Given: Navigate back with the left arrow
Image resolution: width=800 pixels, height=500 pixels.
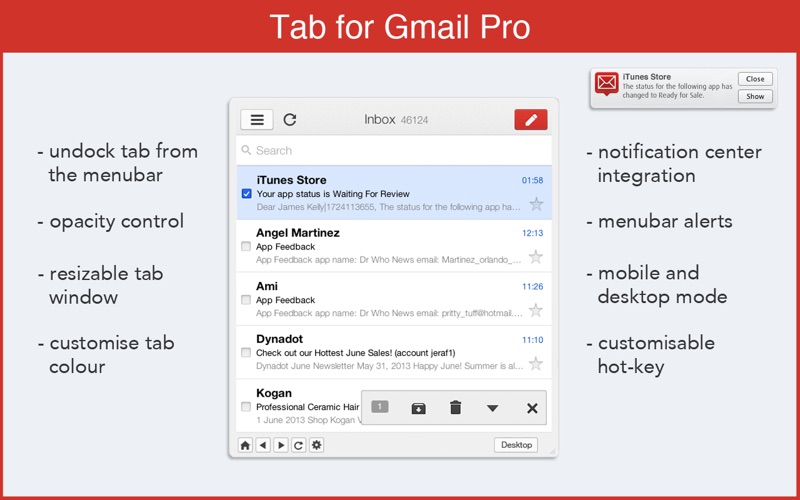Looking at the screenshot, I should pos(263,445).
